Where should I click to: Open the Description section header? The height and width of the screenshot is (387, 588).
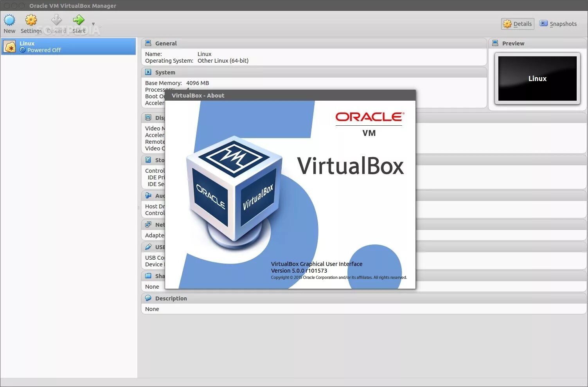tap(364, 298)
